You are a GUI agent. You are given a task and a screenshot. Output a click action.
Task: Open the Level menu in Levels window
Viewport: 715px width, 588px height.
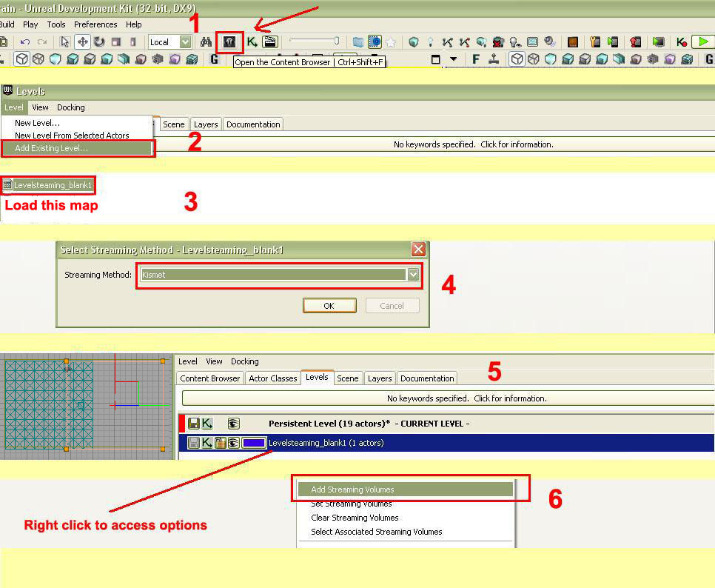pos(14,107)
